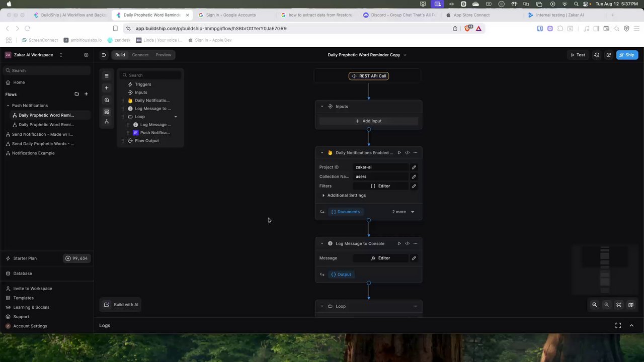The width and height of the screenshot is (644, 362).
Task: Open version history icon beside Test
Action: click(597, 55)
